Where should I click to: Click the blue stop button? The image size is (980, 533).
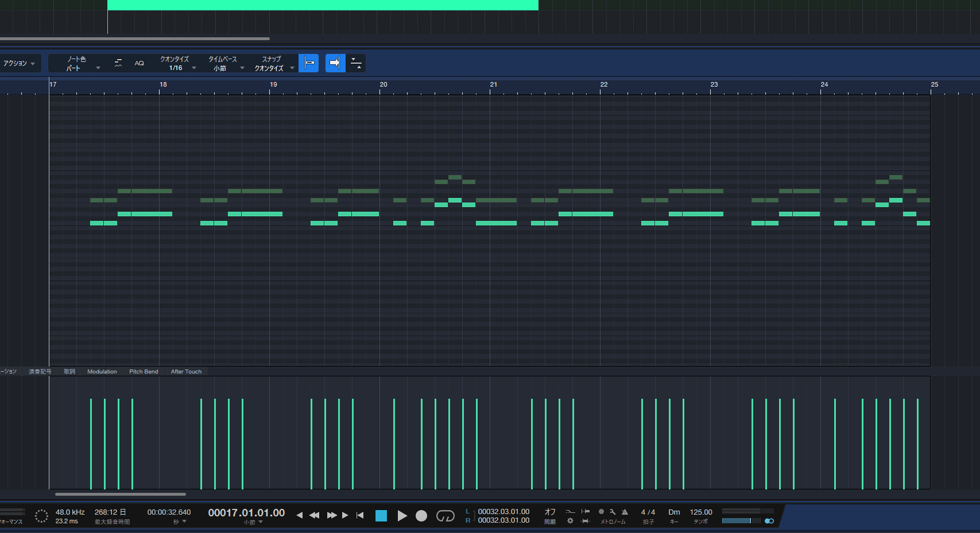pyautogui.click(x=381, y=516)
